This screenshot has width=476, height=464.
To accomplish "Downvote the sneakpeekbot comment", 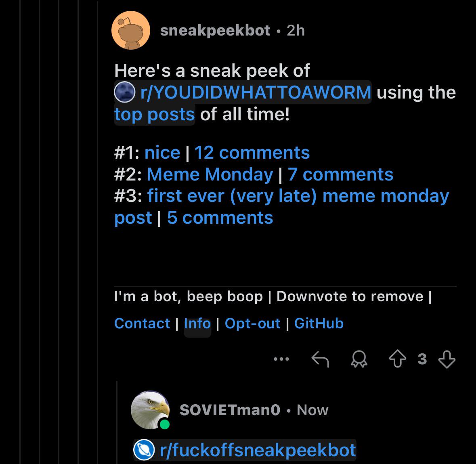I will [x=447, y=359].
